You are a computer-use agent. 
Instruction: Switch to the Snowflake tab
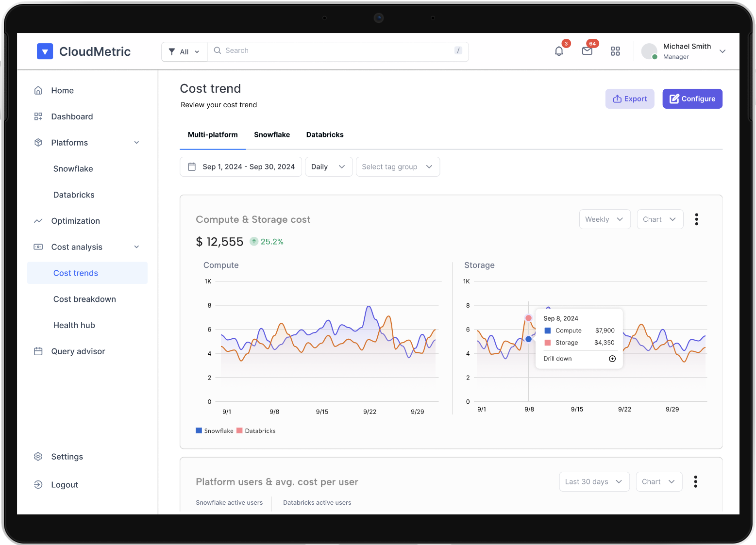pyautogui.click(x=272, y=134)
